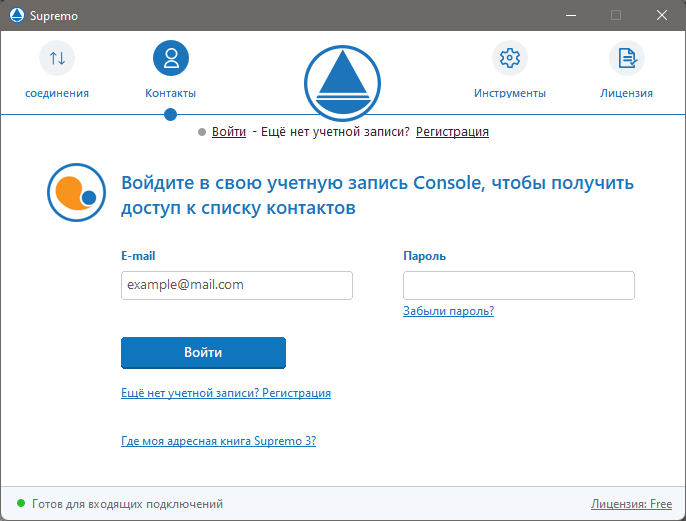Viewport: 686px width, 521px height.
Task: Open Где моя адресная книга Supremo 3? link
Action: point(218,441)
